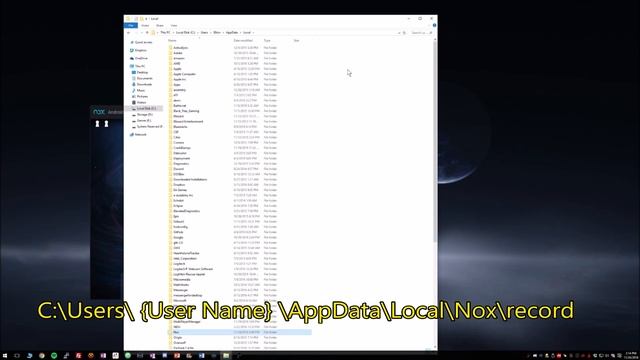Select the Adobe folder row
This screenshot has height=360, width=640.
click(x=240, y=53)
